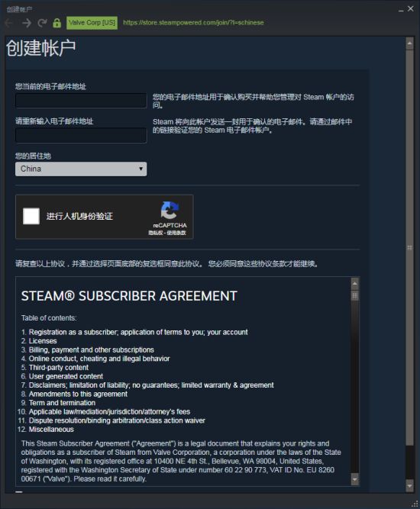Screen dimensions: 420x509
Task: Click the reCAPTCHA logo icon
Action: [170, 211]
